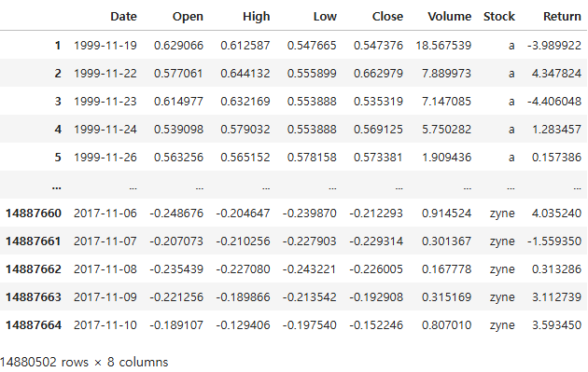
Task: Click High value -0.210256
Action: [243, 241]
